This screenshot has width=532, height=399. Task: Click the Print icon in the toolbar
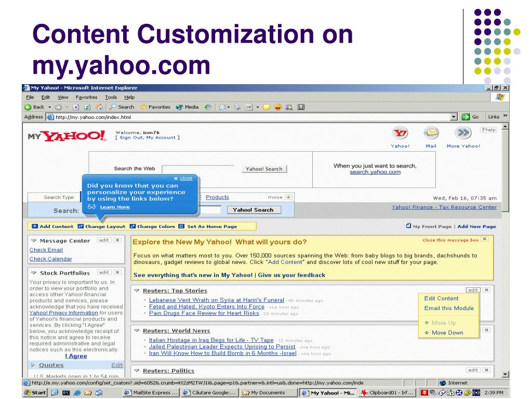click(237, 107)
